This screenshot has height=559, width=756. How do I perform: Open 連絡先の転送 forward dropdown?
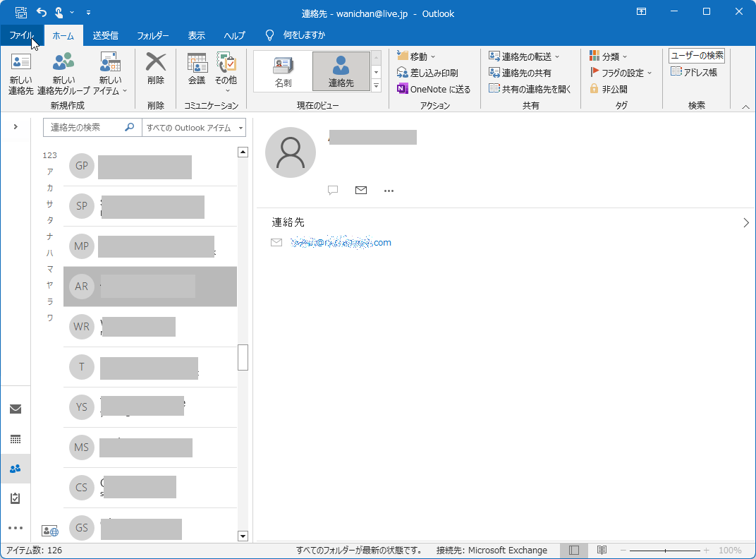click(524, 56)
